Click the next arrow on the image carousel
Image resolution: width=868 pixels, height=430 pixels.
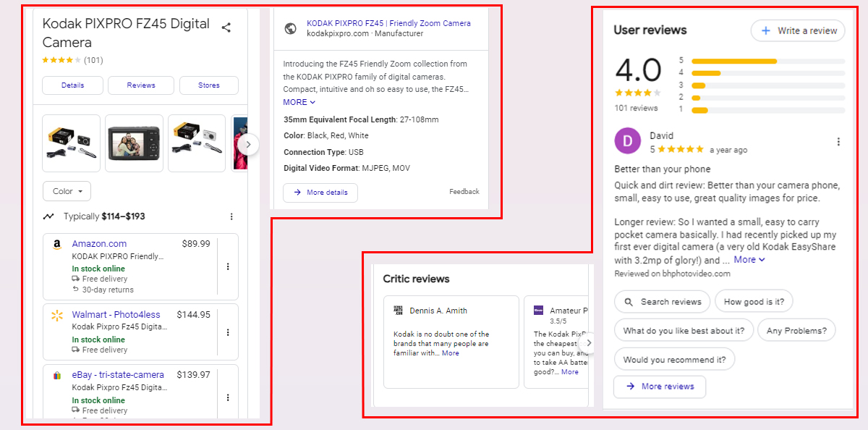pyautogui.click(x=247, y=144)
